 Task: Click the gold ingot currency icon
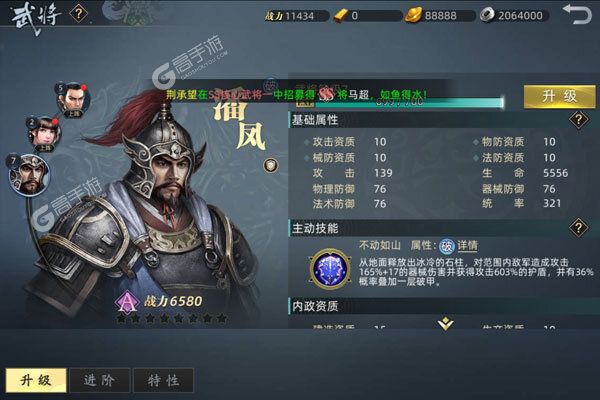(413, 15)
